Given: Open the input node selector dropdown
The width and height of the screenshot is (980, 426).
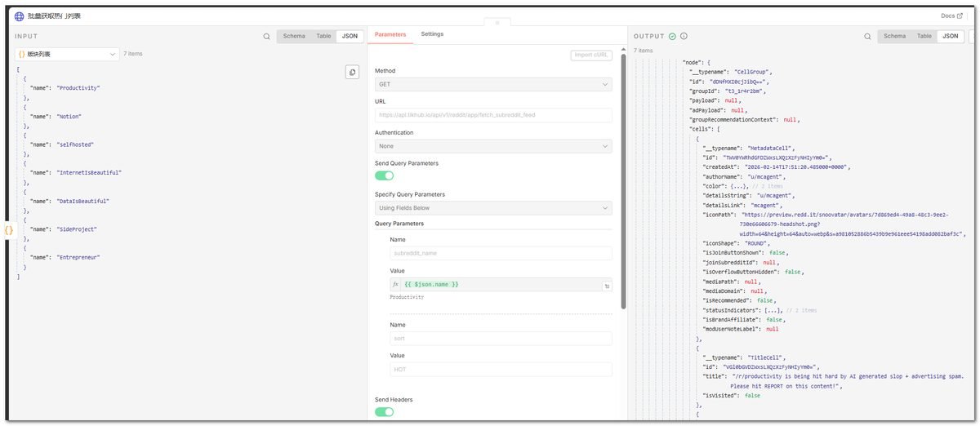Looking at the screenshot, I should 67,54.
